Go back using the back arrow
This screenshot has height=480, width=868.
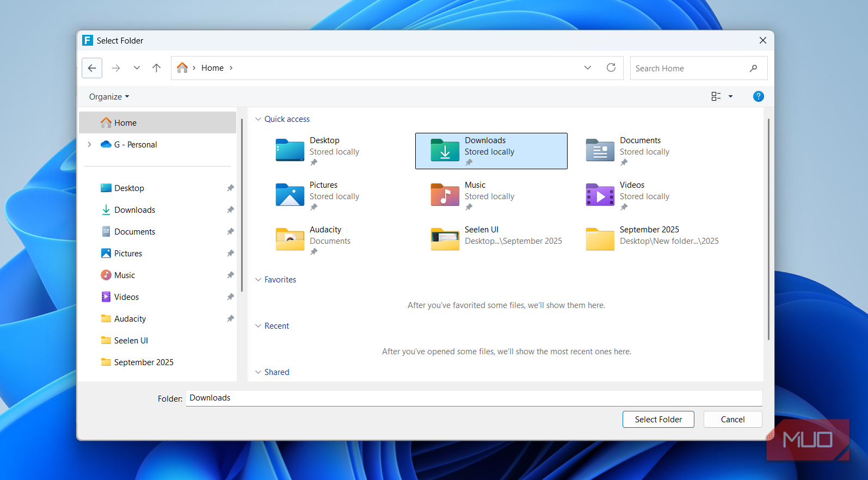[92, 68]
